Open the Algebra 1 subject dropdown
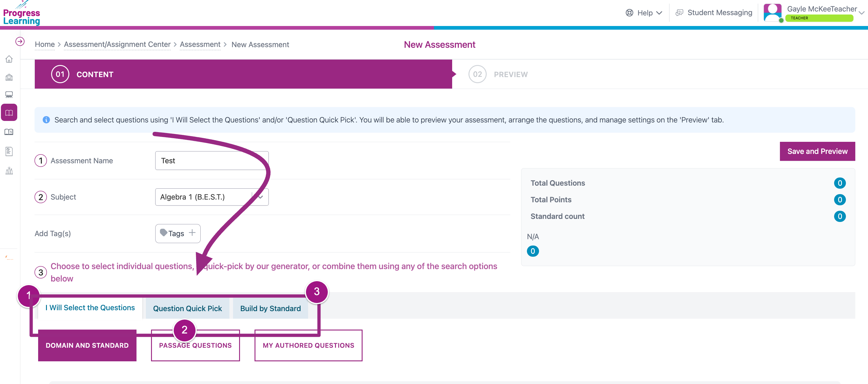This screenshot has width=868, height=384. tap(212, 197)
